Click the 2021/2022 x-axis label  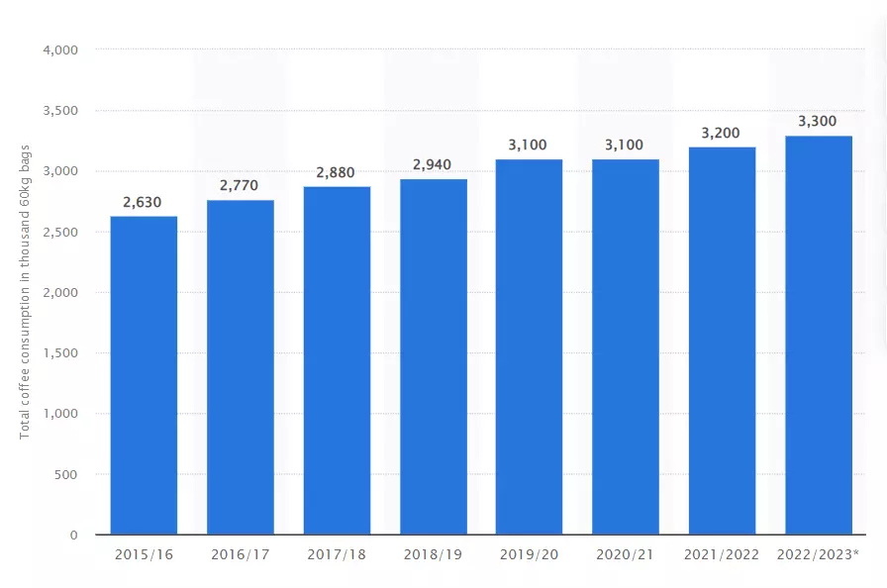coord(722,554)
